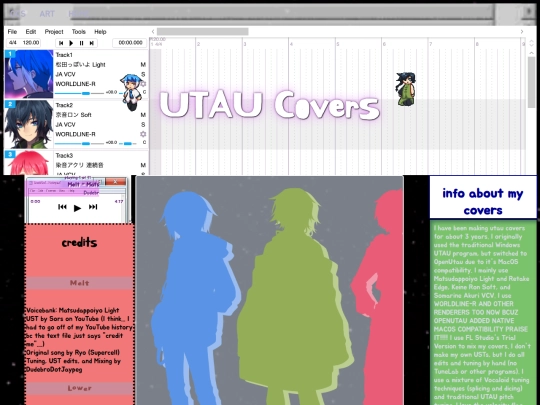This screenshot has width=540, height=405.
Task: Jump playhead to end in OpenUtau transport
Action: 92,43
